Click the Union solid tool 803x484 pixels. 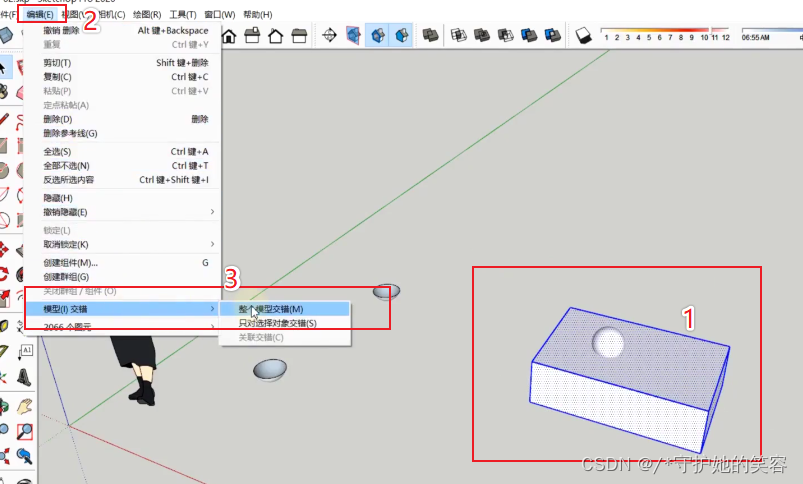(x=482, y=35)
